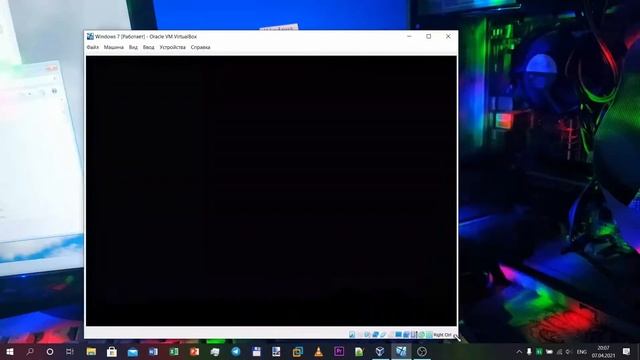Open the Вид menu

[133, 47]
